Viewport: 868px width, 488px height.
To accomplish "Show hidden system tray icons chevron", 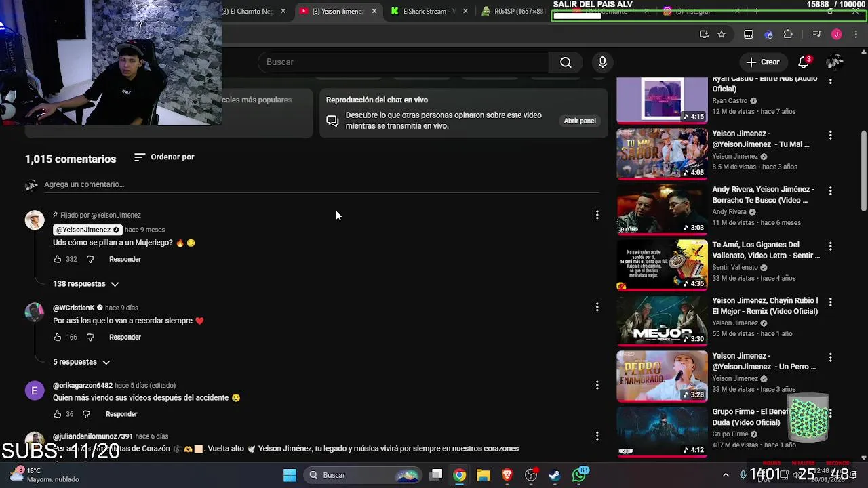I will 726,475.
